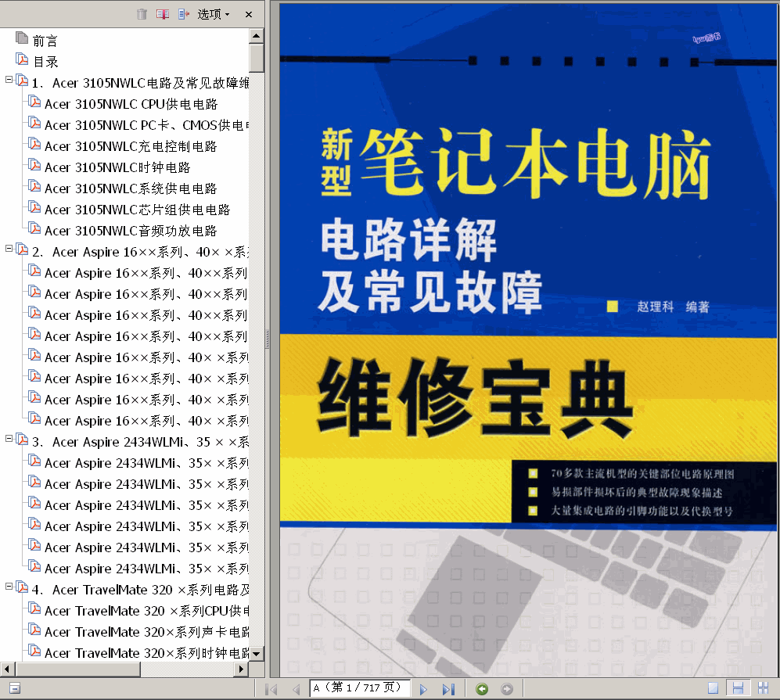Screen dimensions: 780x700
Task: Select Acer 3105NWLC时钟电路 bookmark
Action: pos(117,167)
